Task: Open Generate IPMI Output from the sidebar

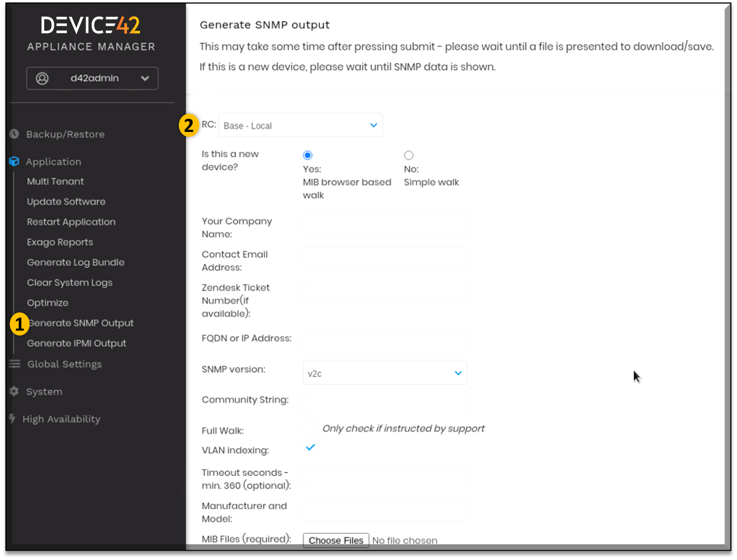Action: [76, 343]
